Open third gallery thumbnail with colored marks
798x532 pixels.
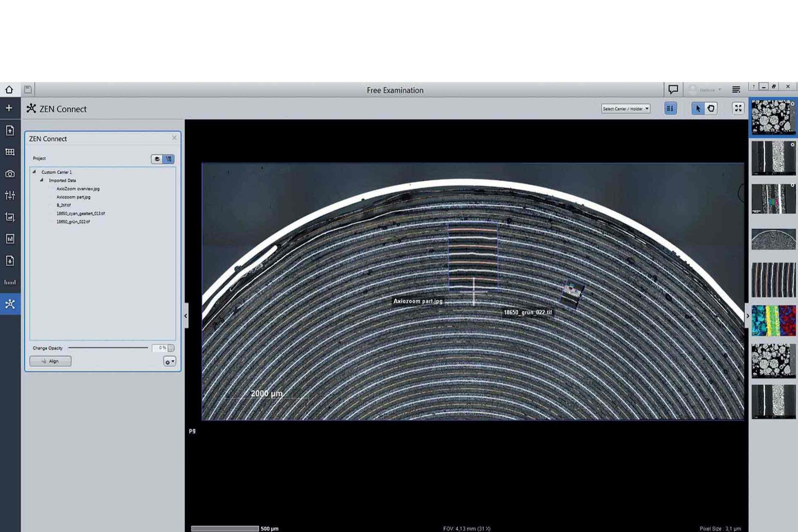pyautogui.click(x=773, y=198)
